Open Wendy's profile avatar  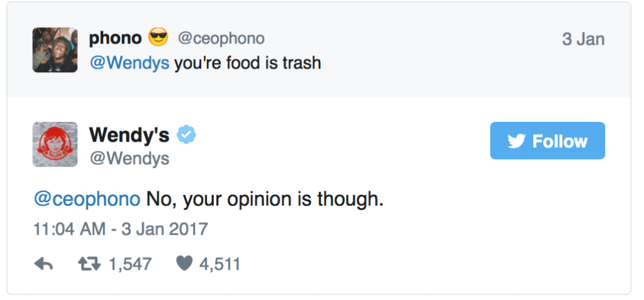(x=55, y=145)
